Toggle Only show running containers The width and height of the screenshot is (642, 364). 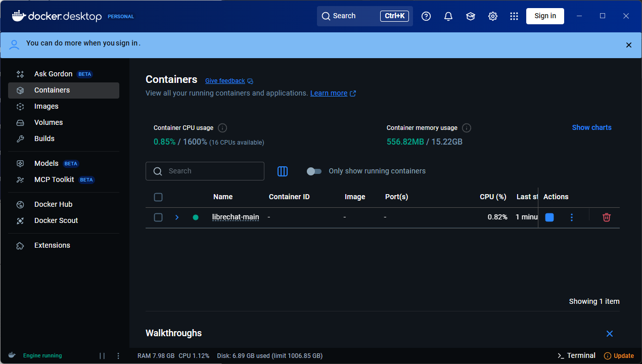coord(314,171)
